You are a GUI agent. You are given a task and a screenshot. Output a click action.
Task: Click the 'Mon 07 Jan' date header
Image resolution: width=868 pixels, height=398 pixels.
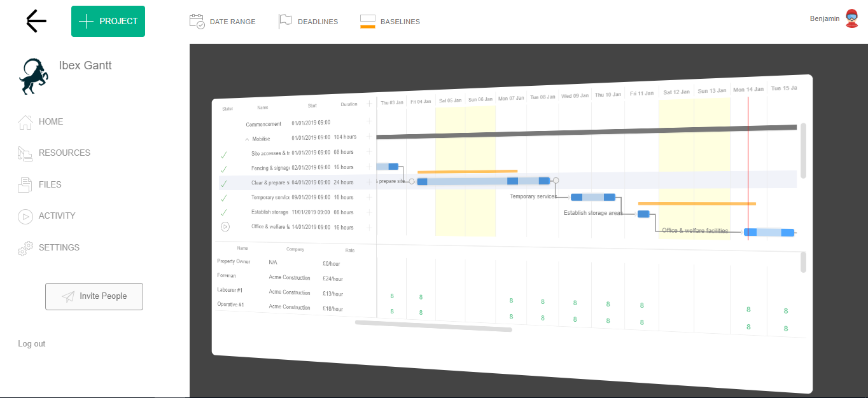(511, 99)
